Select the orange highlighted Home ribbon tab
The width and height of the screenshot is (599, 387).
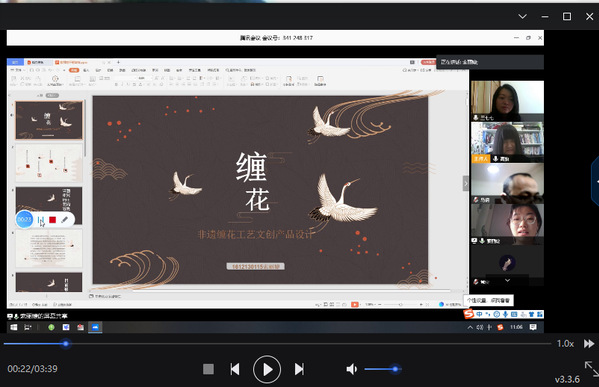click(x=74, y=70)
